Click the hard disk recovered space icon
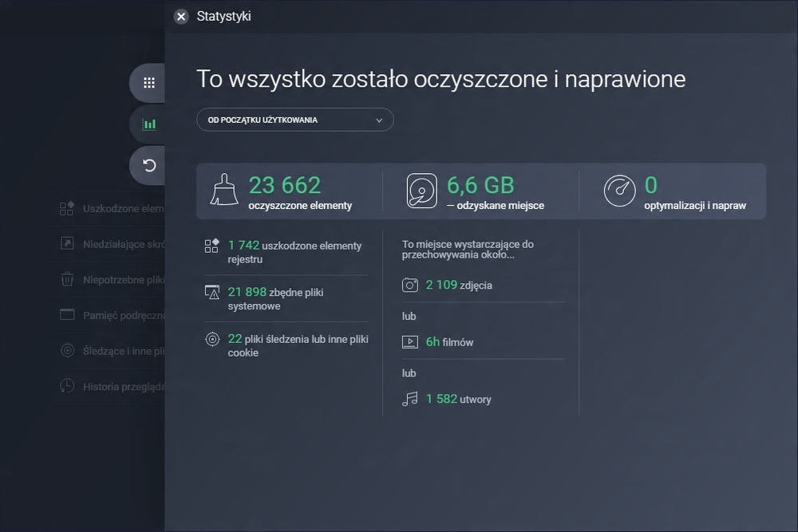The width and height of the screenshot is (798, 532). pos(422,191)
